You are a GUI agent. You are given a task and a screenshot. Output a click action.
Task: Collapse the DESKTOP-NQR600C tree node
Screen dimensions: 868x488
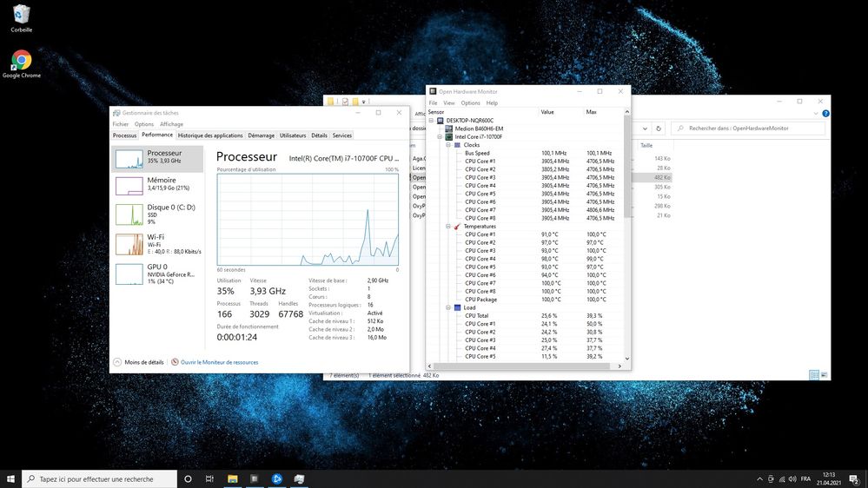pyautogui.click(x=431, y=120)
